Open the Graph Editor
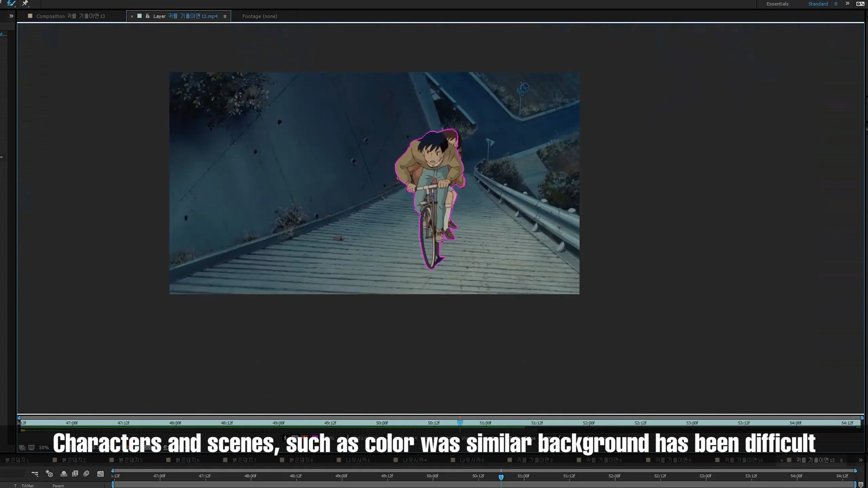The width and height of the screenshot is (868, 488). click(x=100, y=474)
